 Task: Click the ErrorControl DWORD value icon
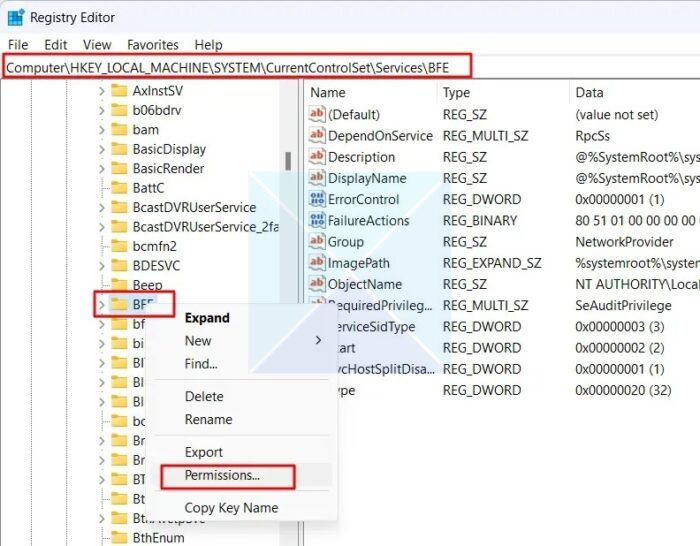tap(317, 199)
